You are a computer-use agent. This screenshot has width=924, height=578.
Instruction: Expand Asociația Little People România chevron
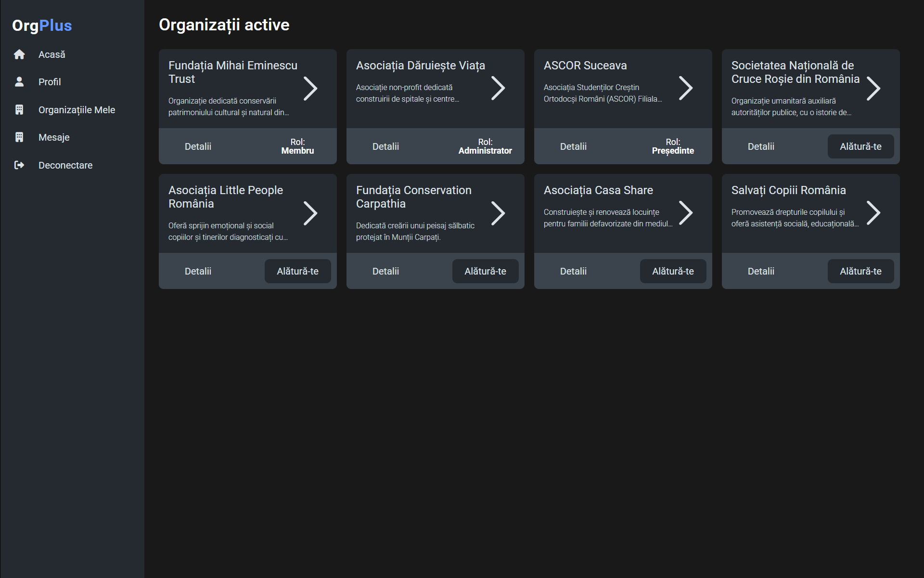pyautogui.click(x=310, y=213)
